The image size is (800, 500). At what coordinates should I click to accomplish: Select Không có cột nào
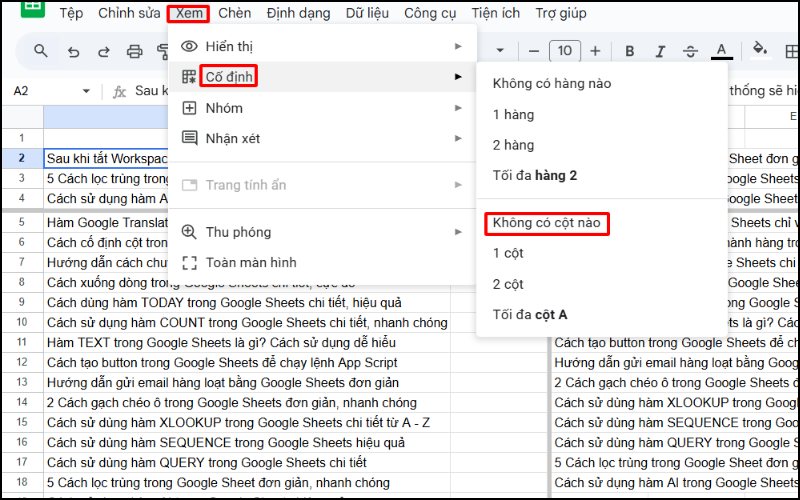tap(602, 223)
